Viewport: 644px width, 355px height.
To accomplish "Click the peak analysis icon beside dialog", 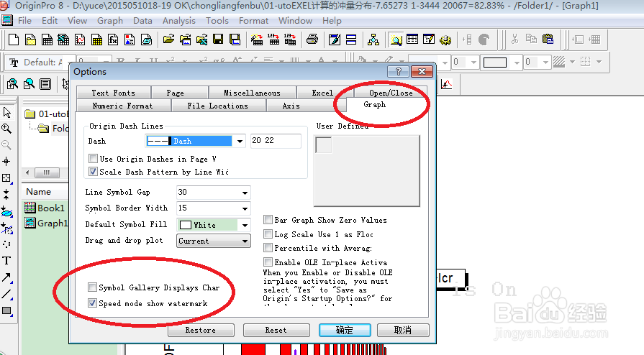I will tap(446, 85).
